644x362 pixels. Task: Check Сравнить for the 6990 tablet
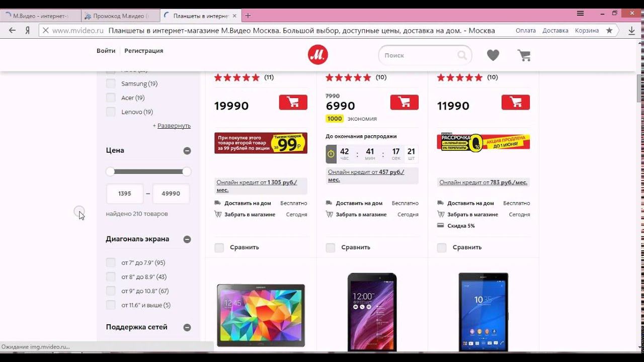[x=331, y=247]
